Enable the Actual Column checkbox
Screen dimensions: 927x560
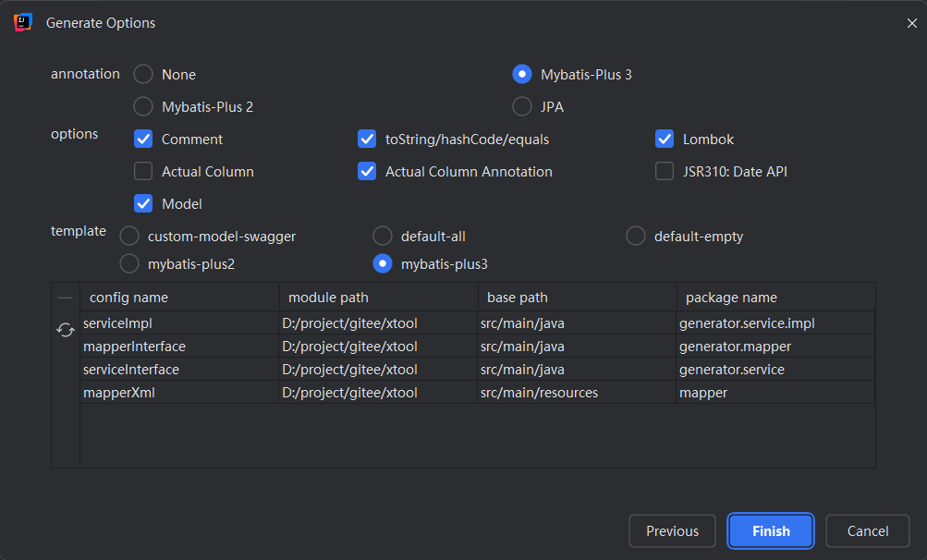(143, 171)
